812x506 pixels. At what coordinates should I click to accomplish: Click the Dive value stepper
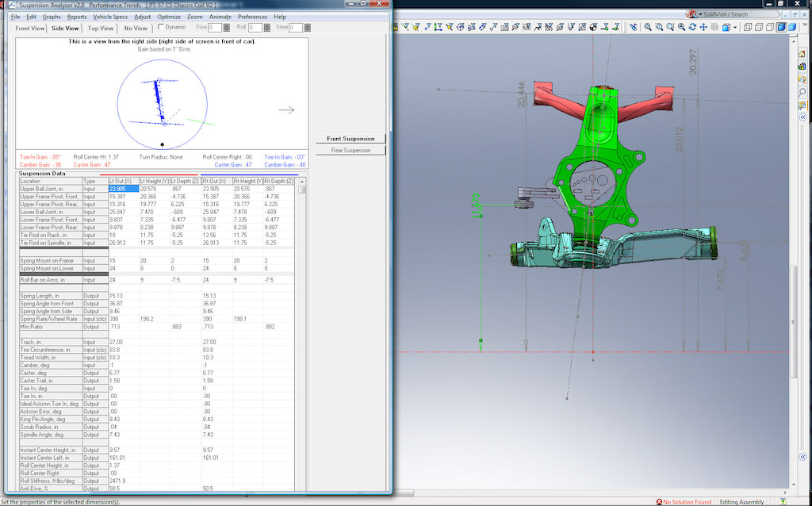click(x=228, y=28)
